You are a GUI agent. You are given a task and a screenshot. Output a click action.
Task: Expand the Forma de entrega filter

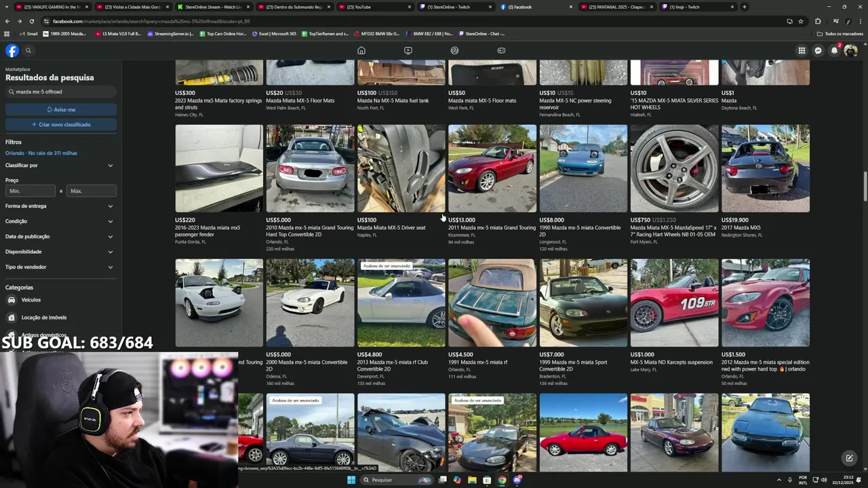point(60,206)
